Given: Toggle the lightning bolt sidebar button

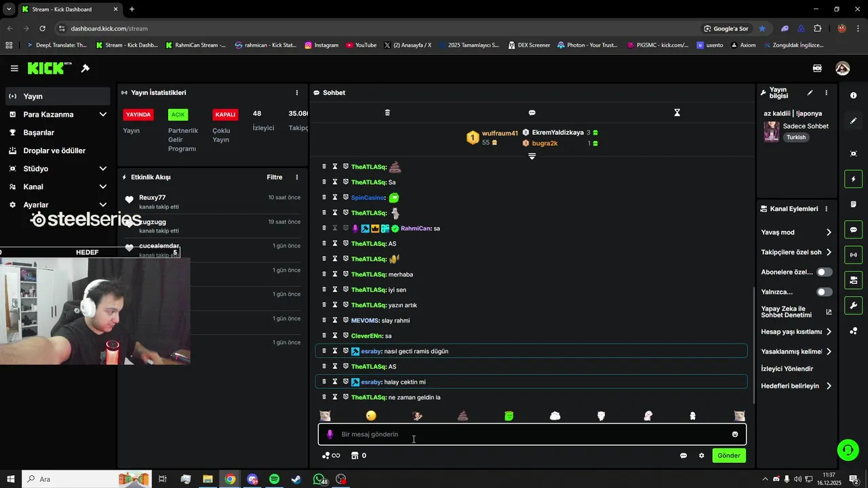Looking at the screenshot, I should point(853,179).
